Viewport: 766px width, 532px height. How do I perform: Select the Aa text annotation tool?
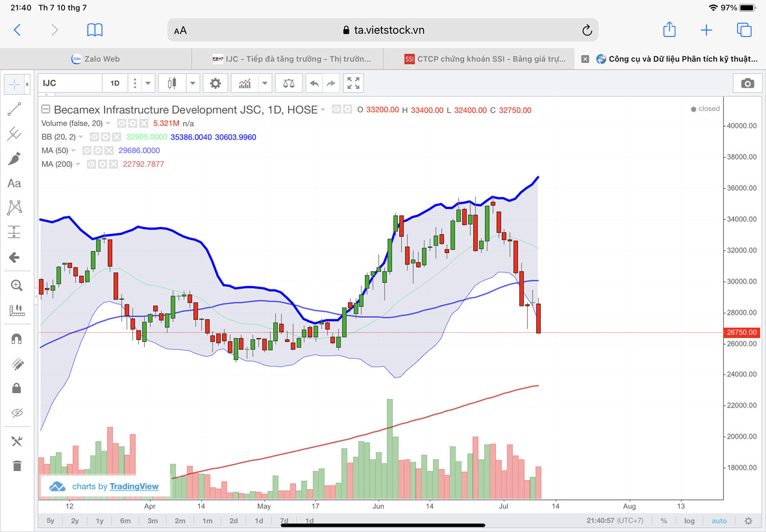coord(15,183)
